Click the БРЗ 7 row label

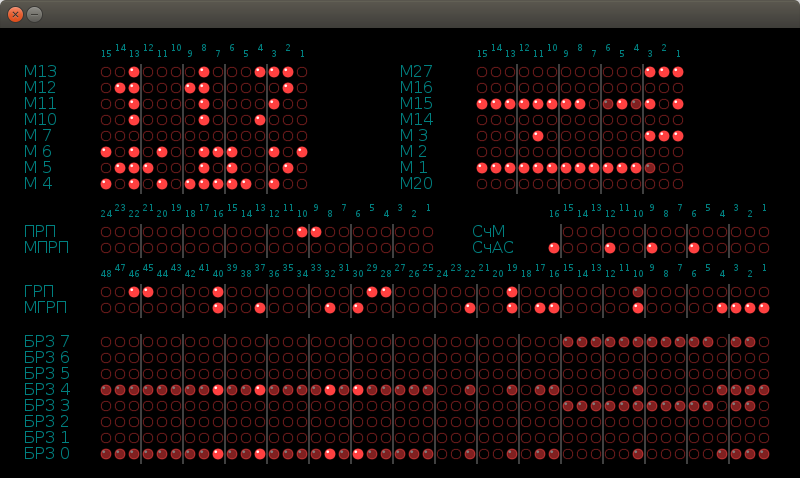coord(47,341)
